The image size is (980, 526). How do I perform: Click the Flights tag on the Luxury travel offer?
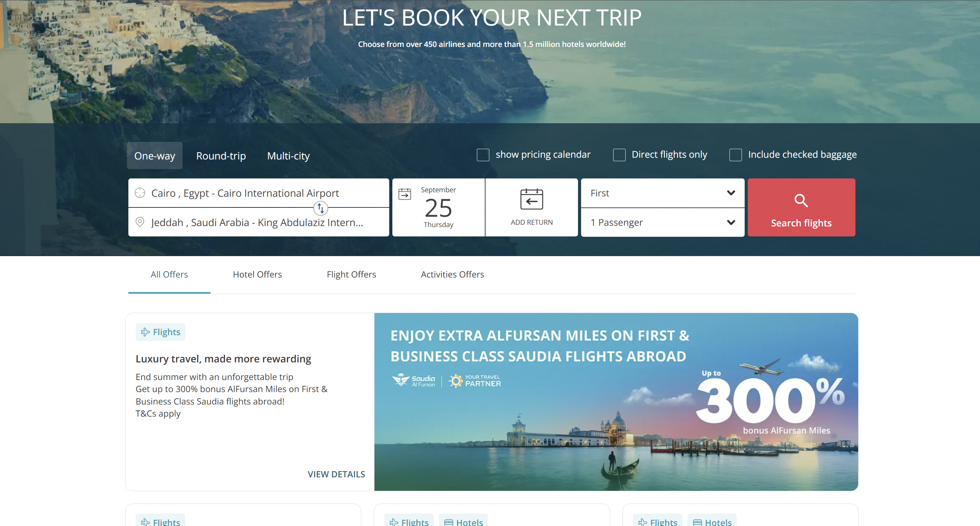[x=160, y=332]
